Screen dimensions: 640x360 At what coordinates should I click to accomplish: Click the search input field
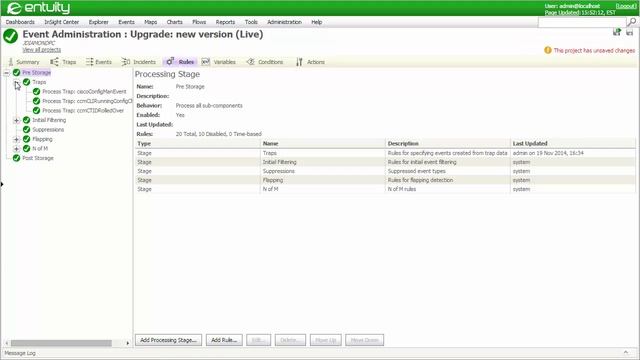[582, 23]
